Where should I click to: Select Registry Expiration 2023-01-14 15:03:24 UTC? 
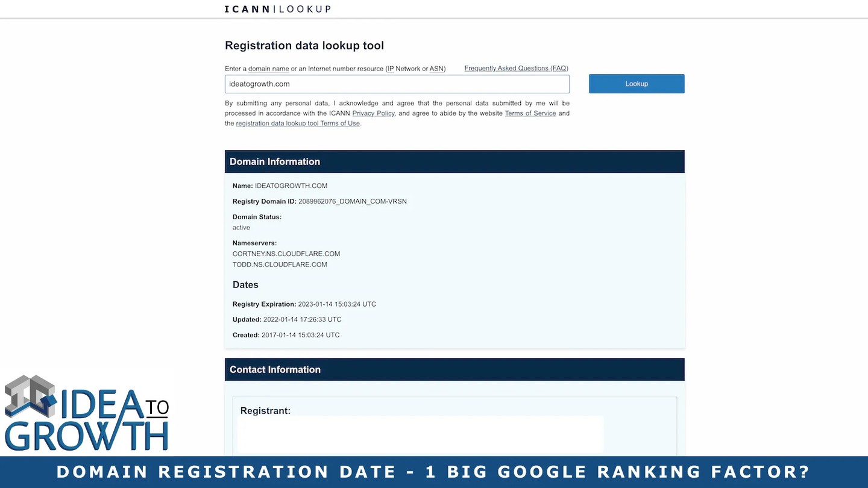[337, 304]
